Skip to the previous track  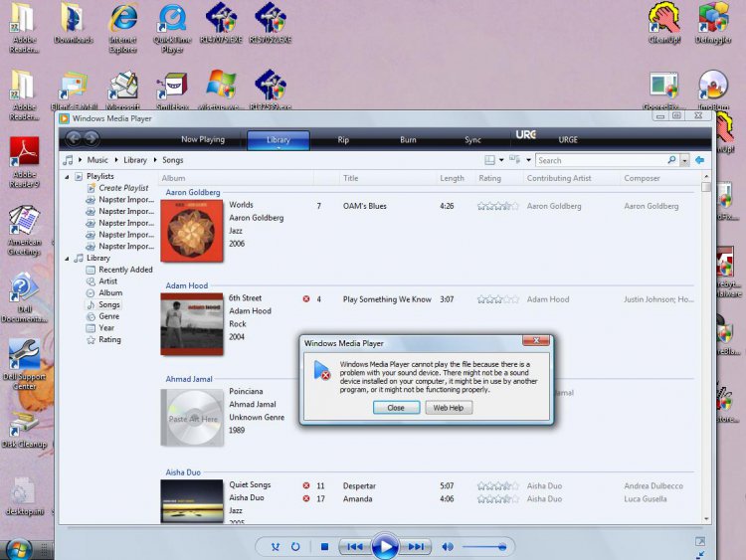[x=354, y=547]
